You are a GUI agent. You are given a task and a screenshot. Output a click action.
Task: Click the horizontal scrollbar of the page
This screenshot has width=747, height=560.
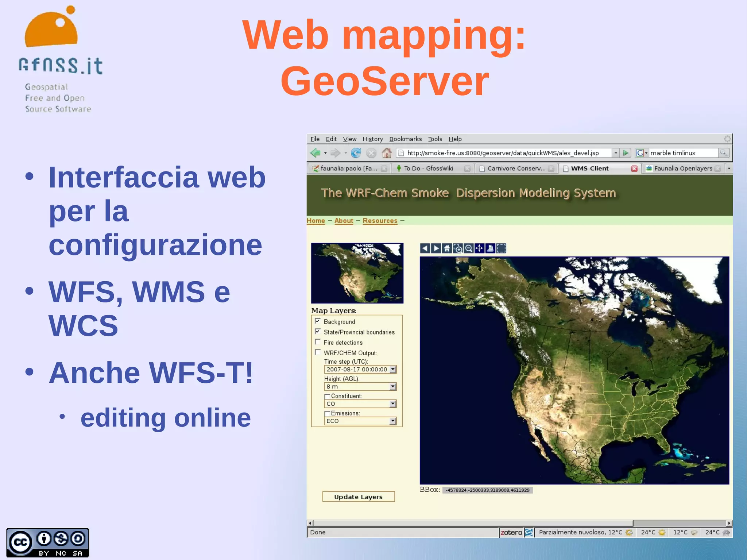point(473,523)
